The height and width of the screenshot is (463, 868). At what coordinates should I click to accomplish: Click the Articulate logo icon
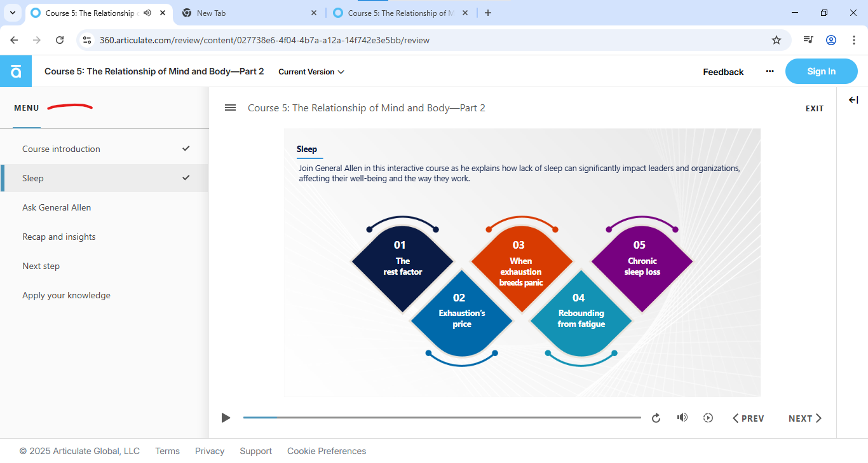(15, 71)
